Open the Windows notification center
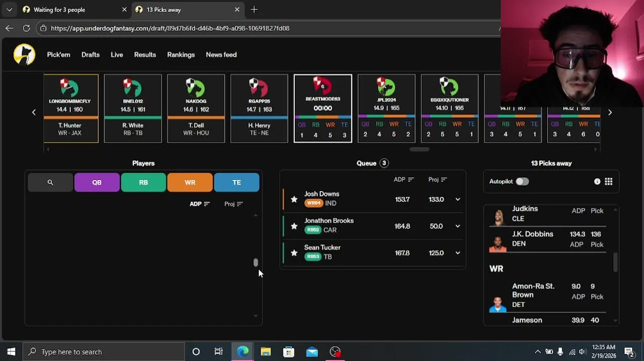 [x=629, y=351]
